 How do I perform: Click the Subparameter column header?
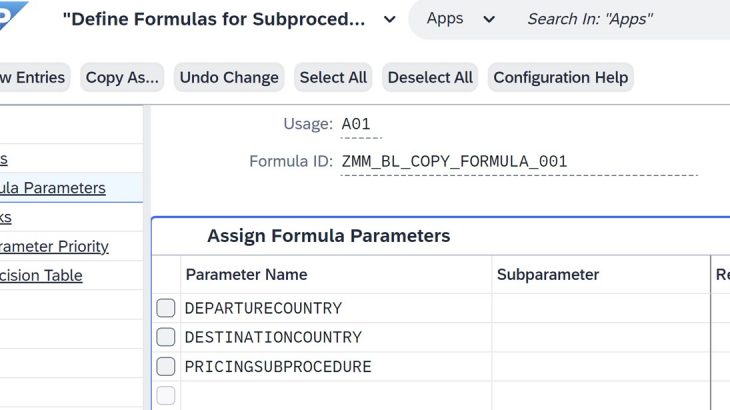pyautogui.click(x=547, y=274)
